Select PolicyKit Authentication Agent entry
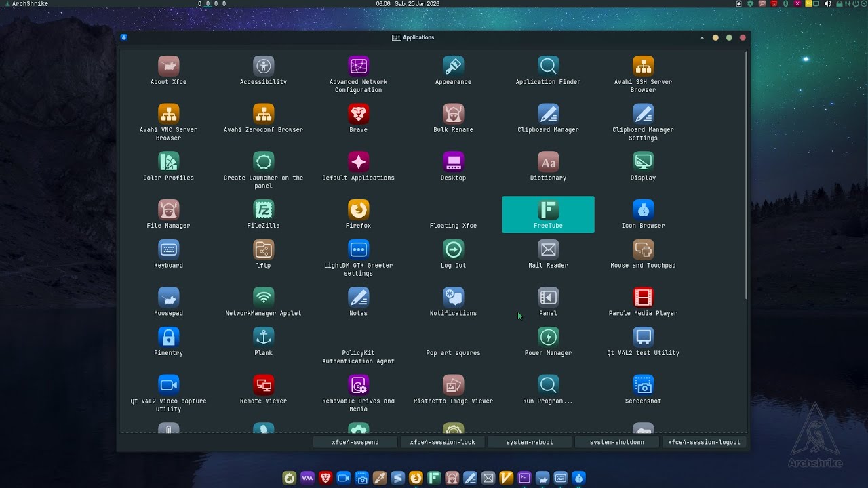 (358, 357)
